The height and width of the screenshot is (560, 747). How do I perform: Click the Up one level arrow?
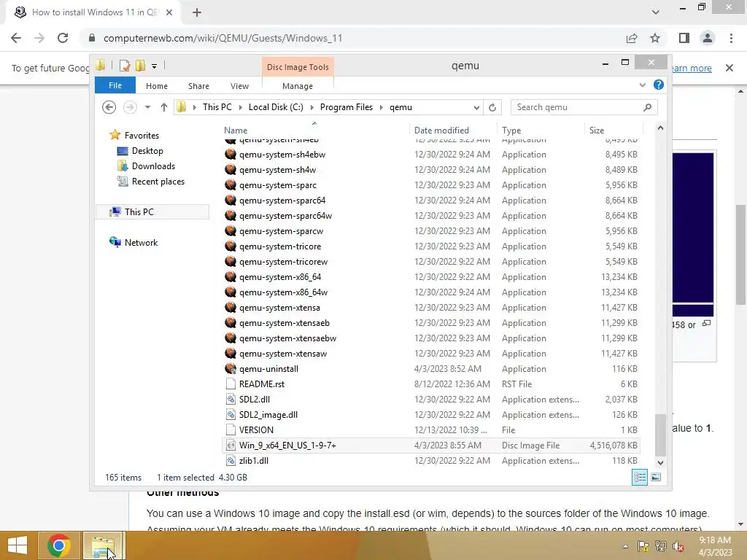tap(164, 107)
